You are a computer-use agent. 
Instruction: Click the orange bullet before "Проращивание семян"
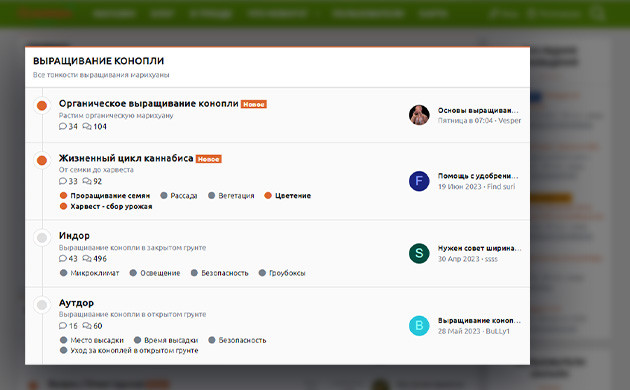(x=63, y=196)
